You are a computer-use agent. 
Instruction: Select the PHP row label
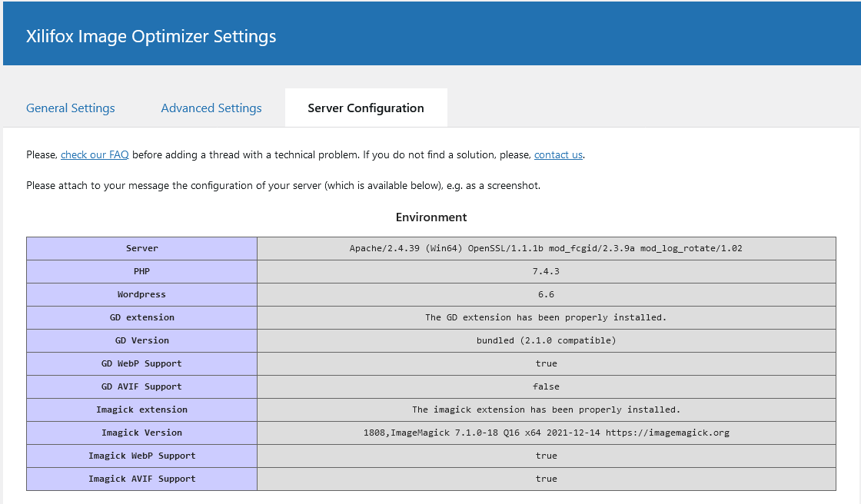(x=141, y=272)
